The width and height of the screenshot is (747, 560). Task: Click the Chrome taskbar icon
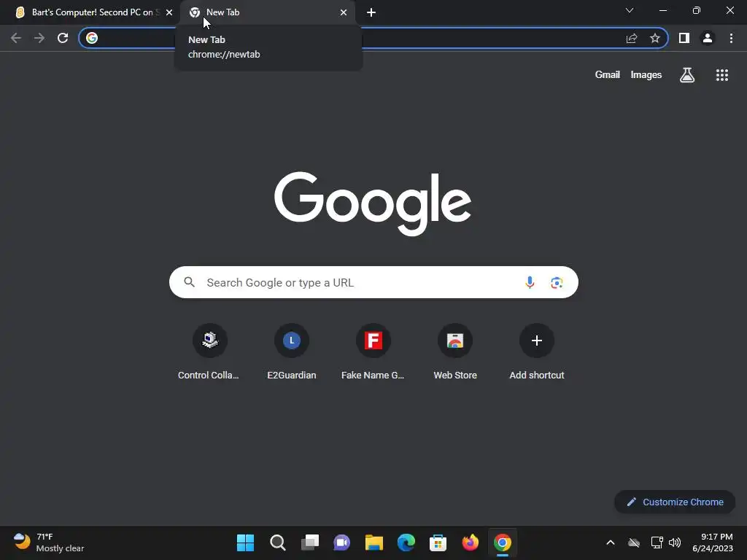[502, 542]
